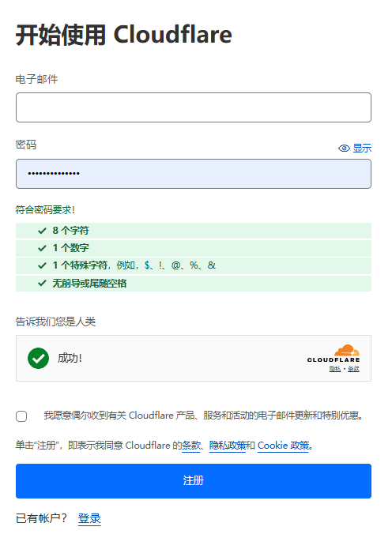Open the small 条款 link in the captcha widget
This screenshot has width=392, height=538.
[x=353, y=369]
